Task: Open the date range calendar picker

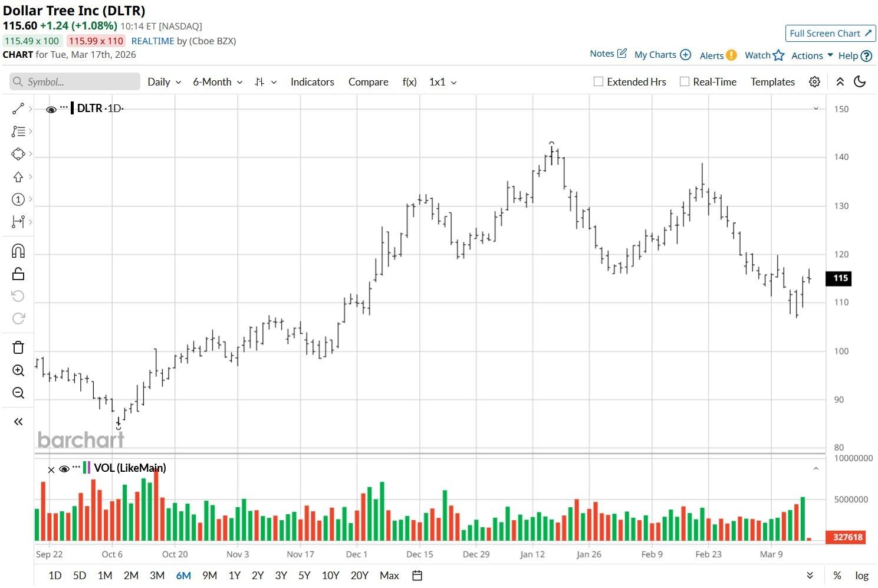Action: tap(417, 576)
